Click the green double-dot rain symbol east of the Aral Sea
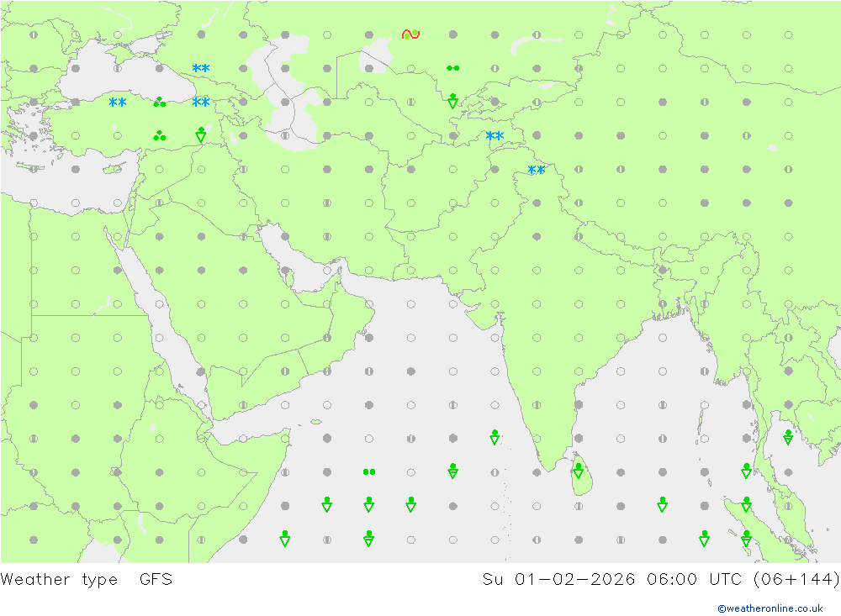Viewport: 841px width, 616px height. [452, 68]
